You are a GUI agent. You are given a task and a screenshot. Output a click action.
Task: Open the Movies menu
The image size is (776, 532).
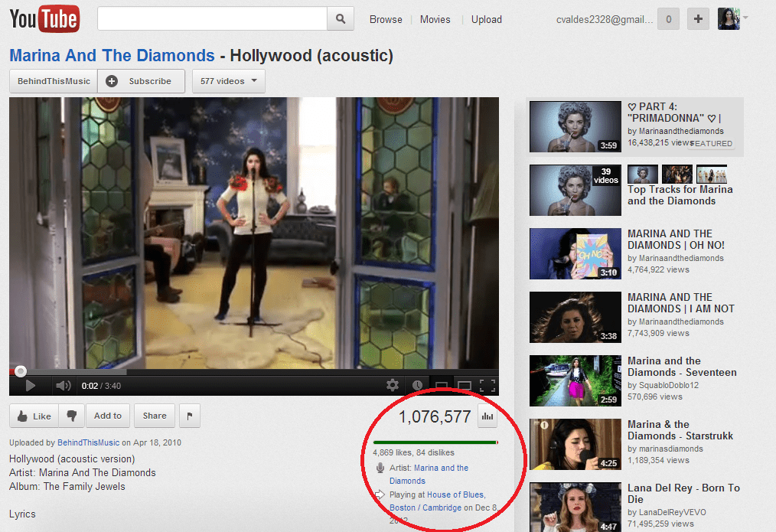tap(435, 19)
